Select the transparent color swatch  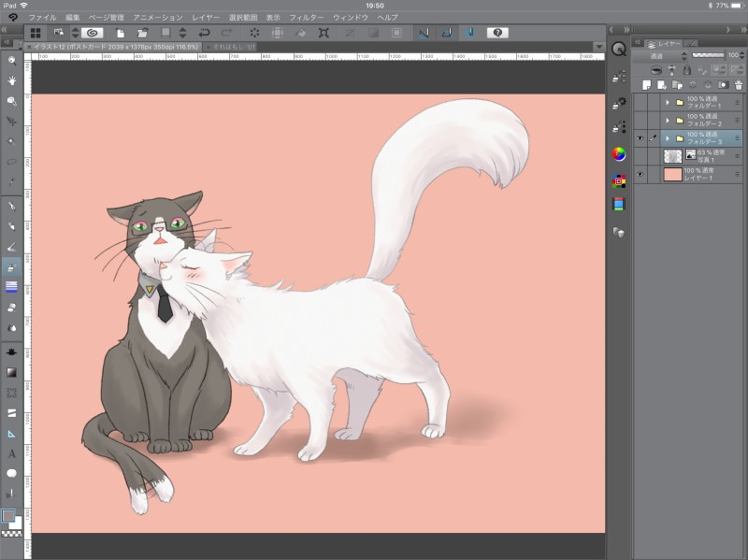tap(11, 533)
